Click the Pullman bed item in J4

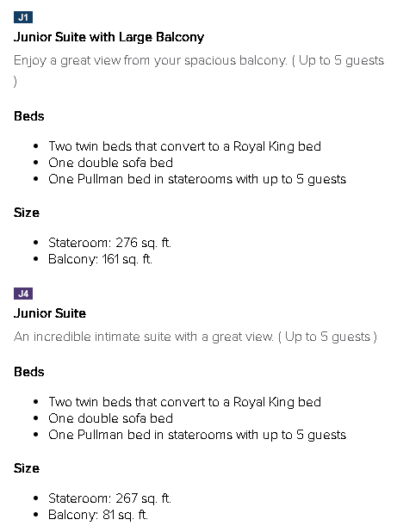(x=197, y=435)
